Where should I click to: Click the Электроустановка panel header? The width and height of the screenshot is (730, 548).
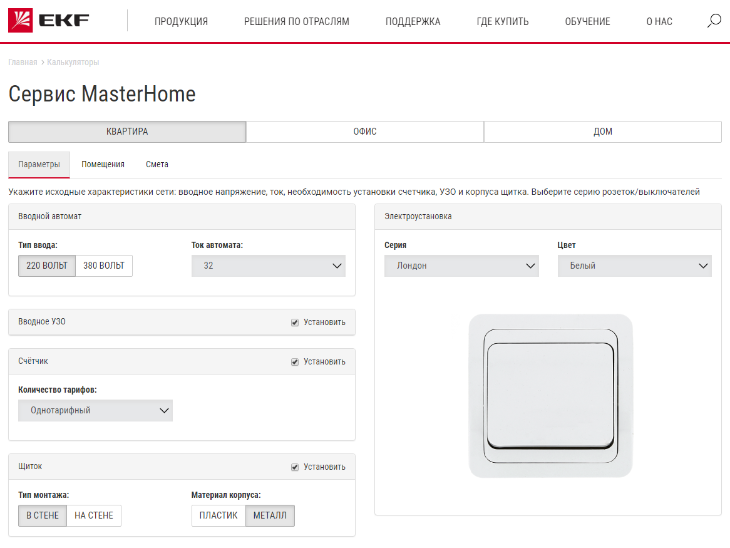point(548,216)
